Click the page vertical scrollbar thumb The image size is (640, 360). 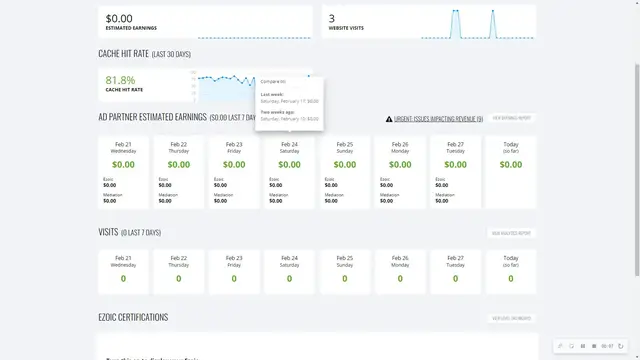[x=637, y=170]
